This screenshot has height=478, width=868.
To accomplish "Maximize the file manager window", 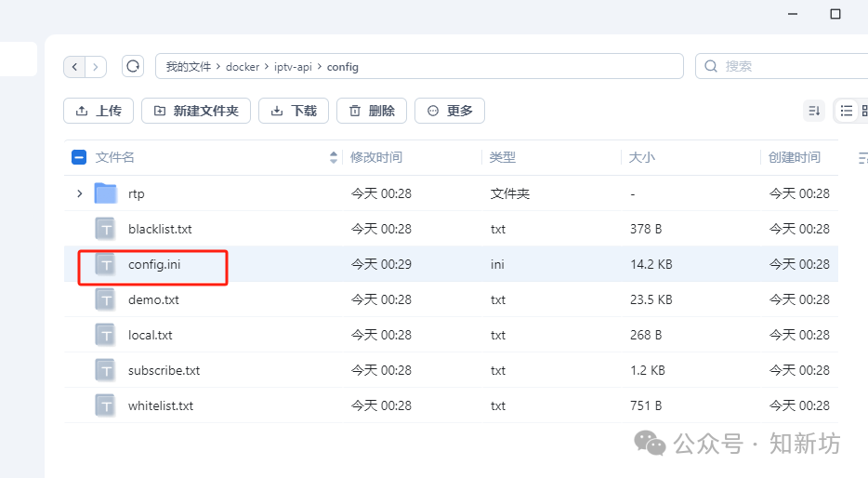I will click(835, 14).
